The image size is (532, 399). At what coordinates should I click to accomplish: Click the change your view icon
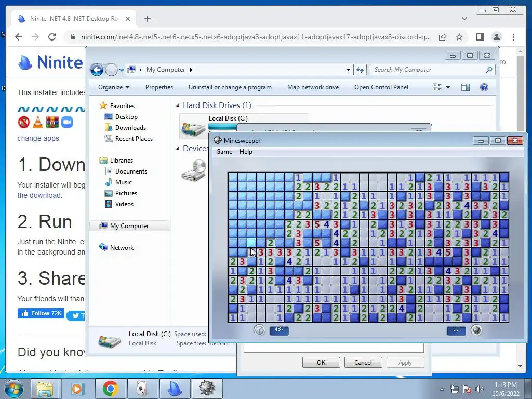(x=437, y=87)
